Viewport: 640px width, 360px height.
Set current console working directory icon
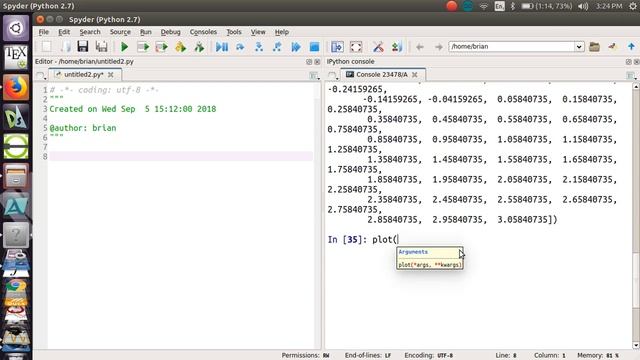coord(612,47)
